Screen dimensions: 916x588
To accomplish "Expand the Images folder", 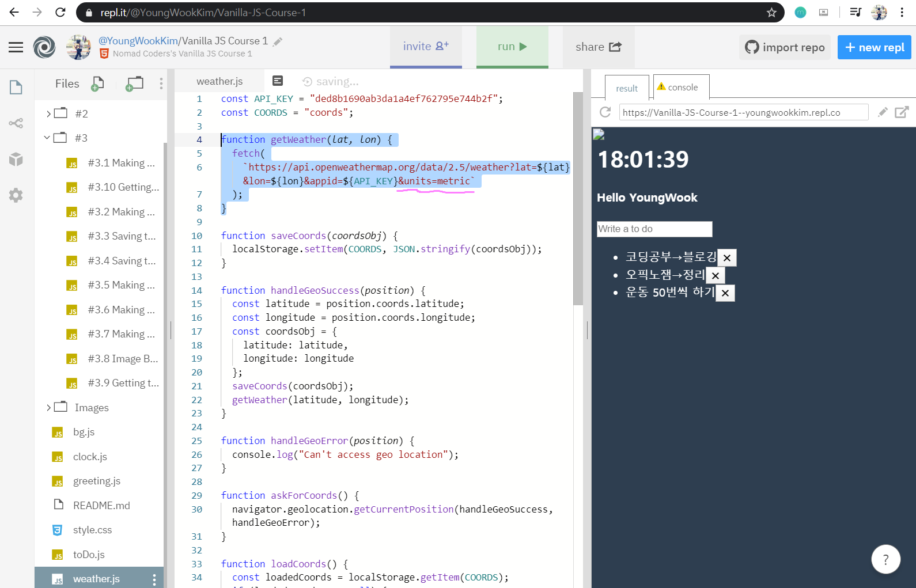I will coord(49,408).
